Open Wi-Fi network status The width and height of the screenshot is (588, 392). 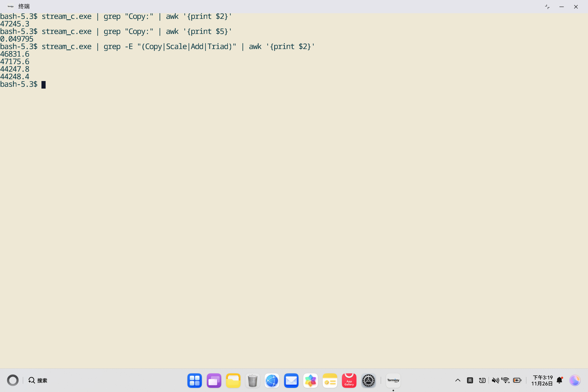505,380
